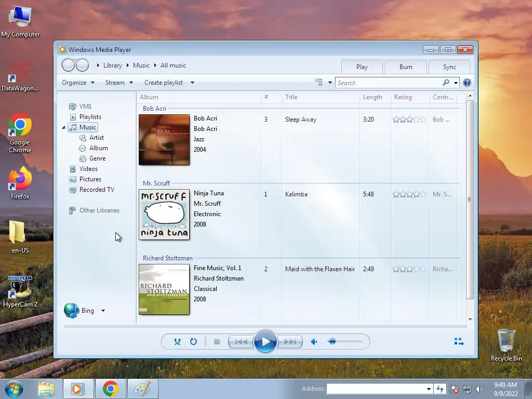Screen dimensions: 532x399
Task: Mute the volume speaker icon
Action: pyautogui.click(x=314, y=342)
